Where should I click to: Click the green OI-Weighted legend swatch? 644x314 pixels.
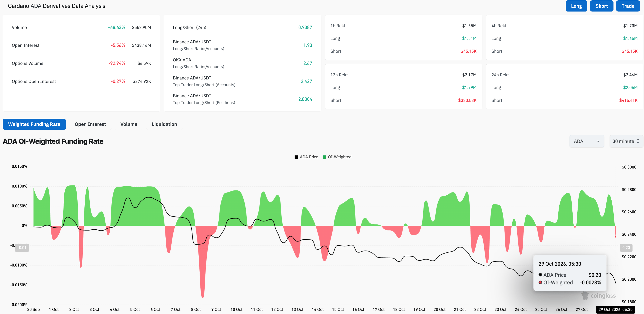[x=324, y=157]
